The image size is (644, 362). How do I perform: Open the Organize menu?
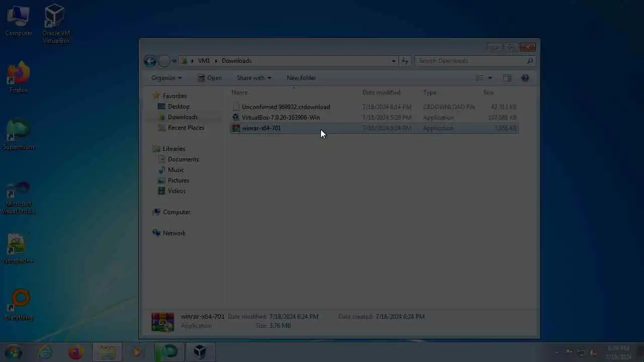167,78
